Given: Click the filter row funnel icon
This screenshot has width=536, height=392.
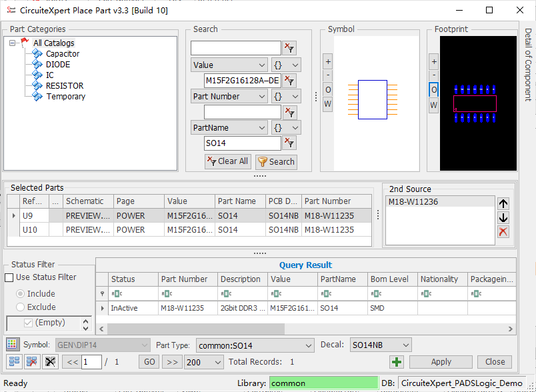Looking at the screenshot, I should click(x=102, y=293).
